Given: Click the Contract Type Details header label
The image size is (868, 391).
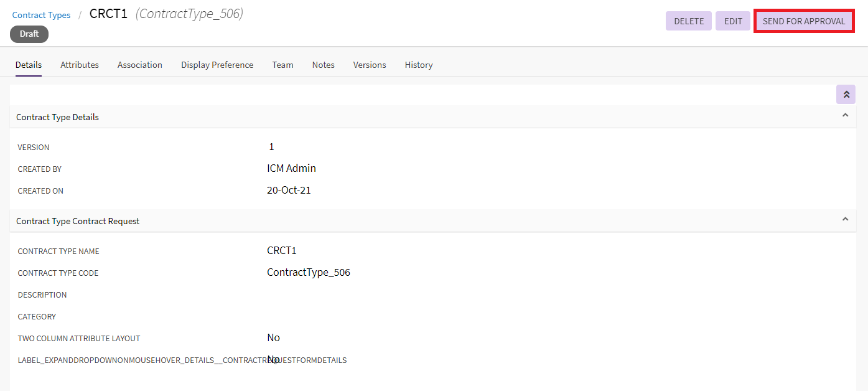Looking at the screenshot, I should [57, 117].
